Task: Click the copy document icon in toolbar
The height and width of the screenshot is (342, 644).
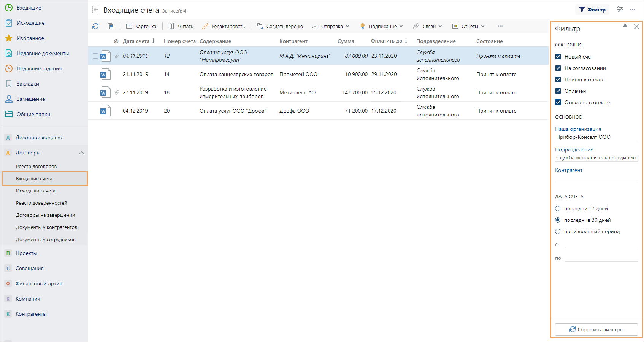Action: (111, 26)
